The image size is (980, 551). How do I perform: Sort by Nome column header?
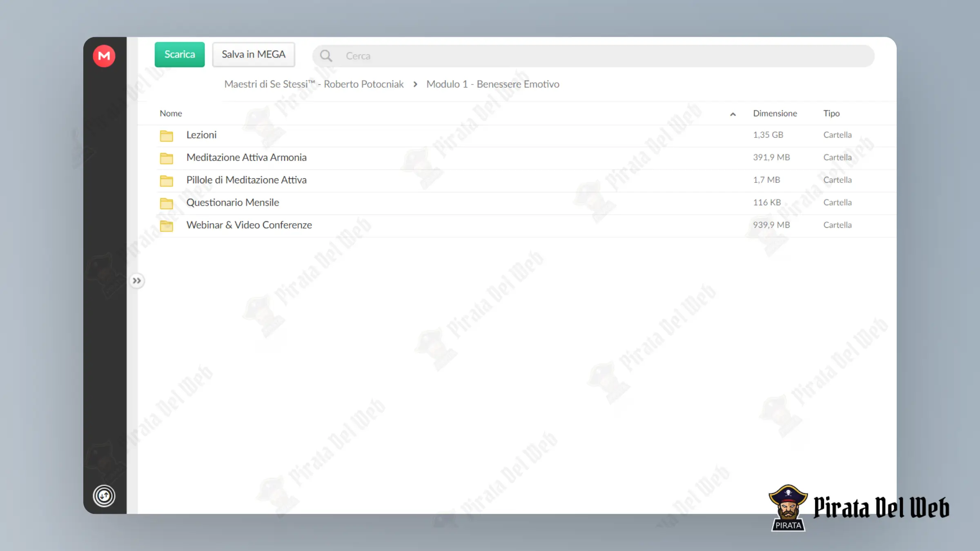(x=171, y=113)
